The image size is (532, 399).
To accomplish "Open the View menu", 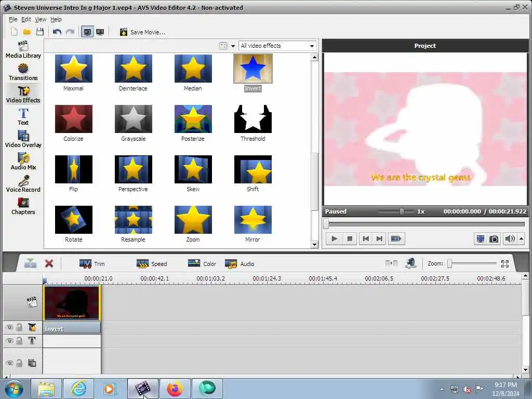I will click(x=41, y=19).
